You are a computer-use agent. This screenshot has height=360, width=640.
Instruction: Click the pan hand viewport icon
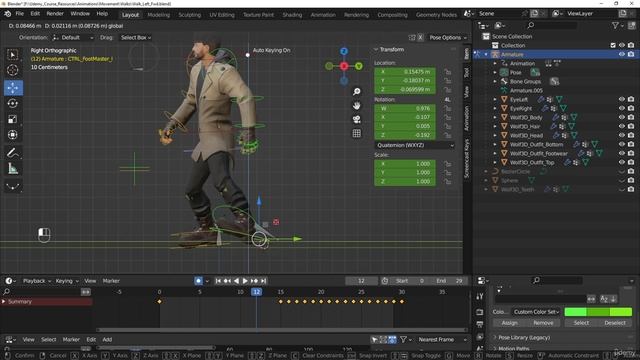(357, 105)
